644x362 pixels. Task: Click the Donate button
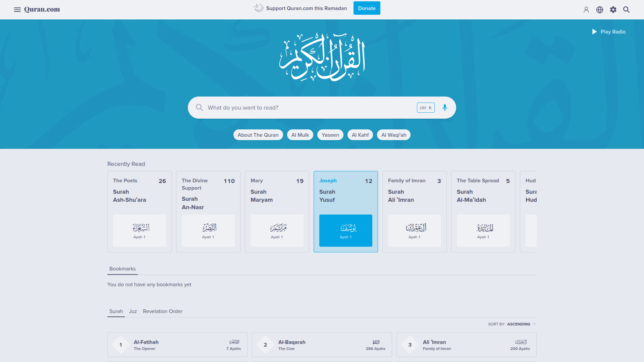tap(367, 8)
